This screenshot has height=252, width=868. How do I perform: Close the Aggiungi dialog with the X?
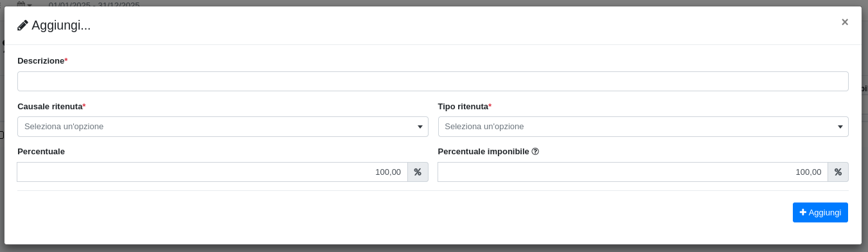pos(845,22)
